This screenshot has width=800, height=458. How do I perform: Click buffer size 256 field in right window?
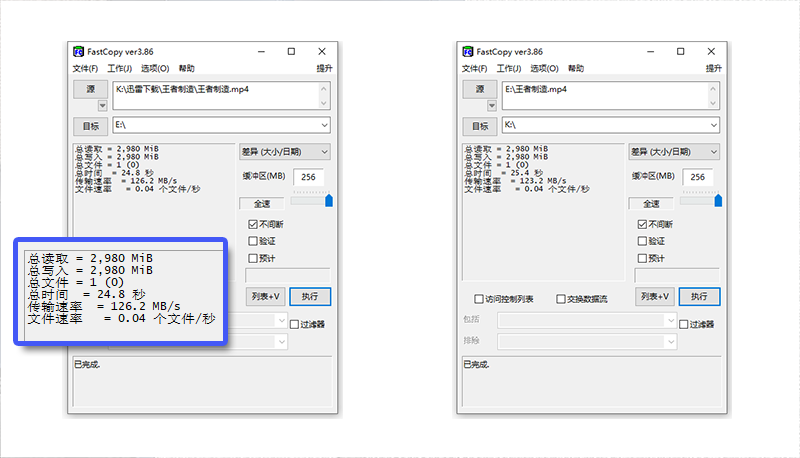[697, 177]
